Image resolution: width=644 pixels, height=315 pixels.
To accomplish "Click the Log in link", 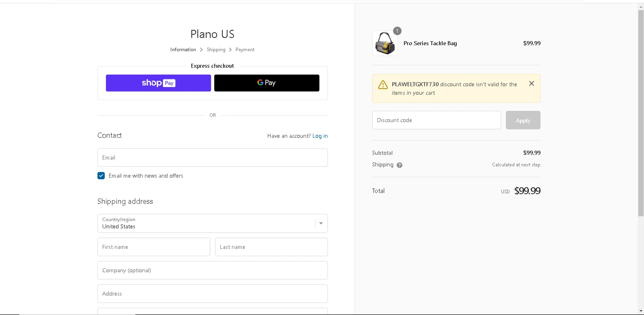I will [x=320, y=136].
